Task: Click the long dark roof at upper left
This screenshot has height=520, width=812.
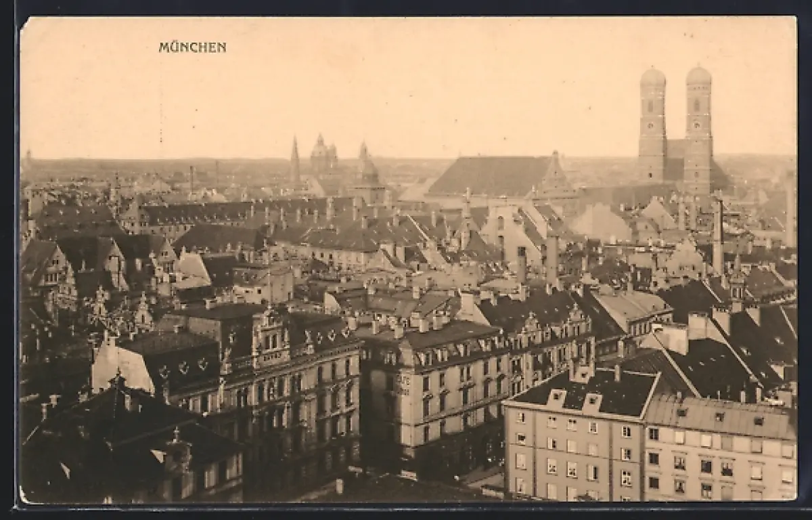Action: coord(196,213)
